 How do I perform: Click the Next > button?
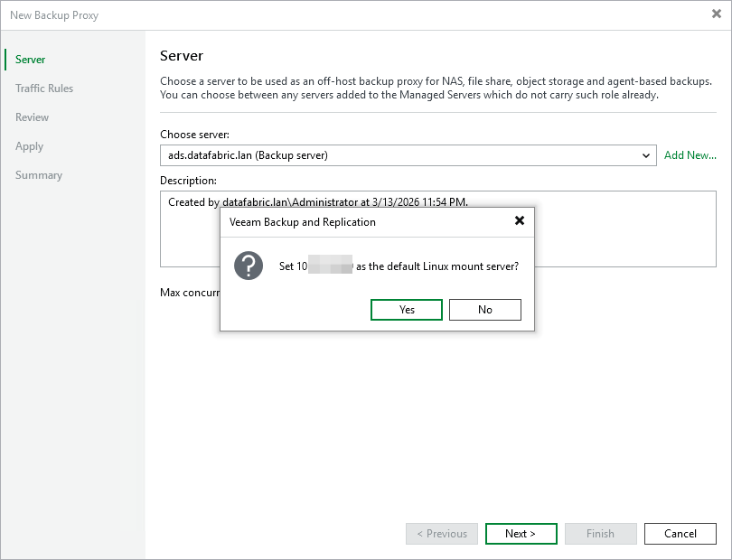click(521, 534)
